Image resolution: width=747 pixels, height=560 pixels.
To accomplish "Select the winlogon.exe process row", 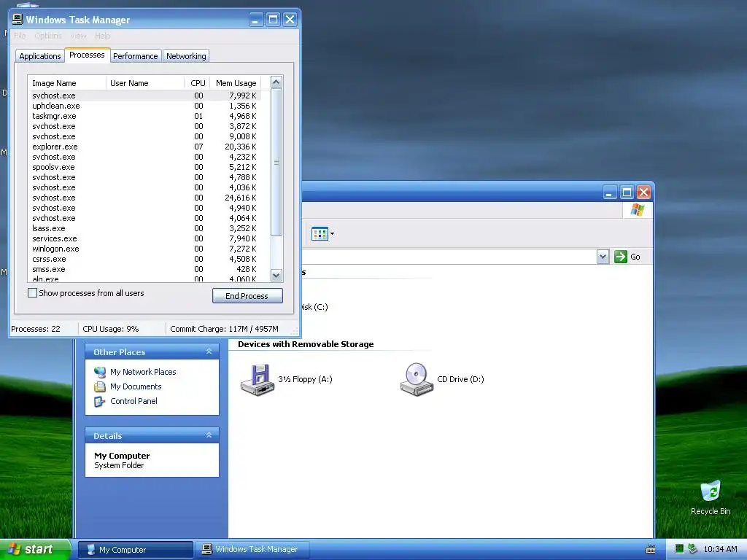I will point(145,249).
